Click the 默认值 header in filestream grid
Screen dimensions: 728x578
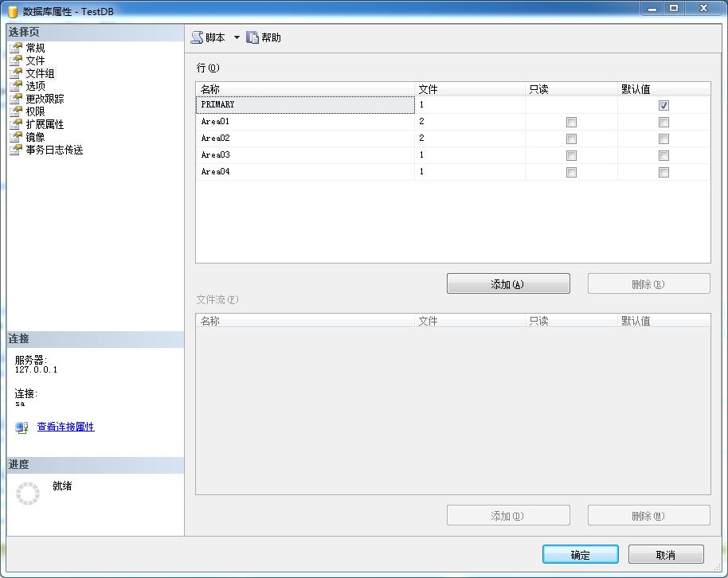664,321
